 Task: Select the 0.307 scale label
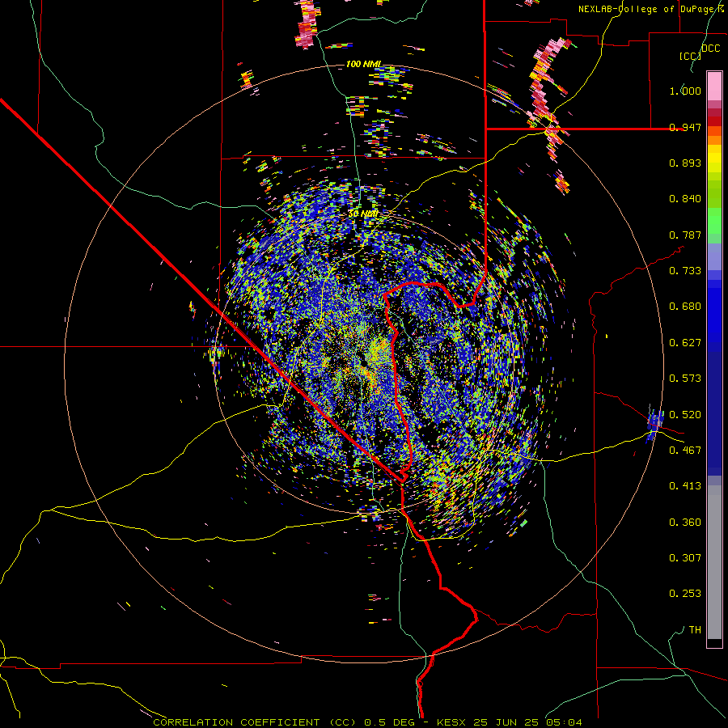pos(685,558)
